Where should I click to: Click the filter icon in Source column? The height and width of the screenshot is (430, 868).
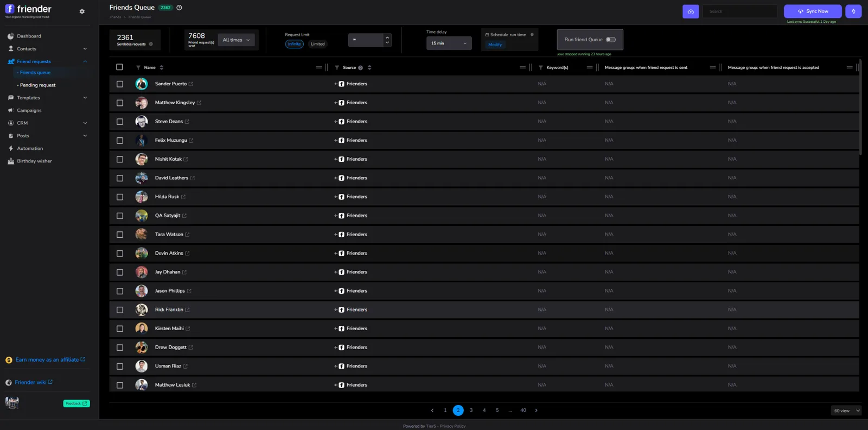click(x=337, y=67)
